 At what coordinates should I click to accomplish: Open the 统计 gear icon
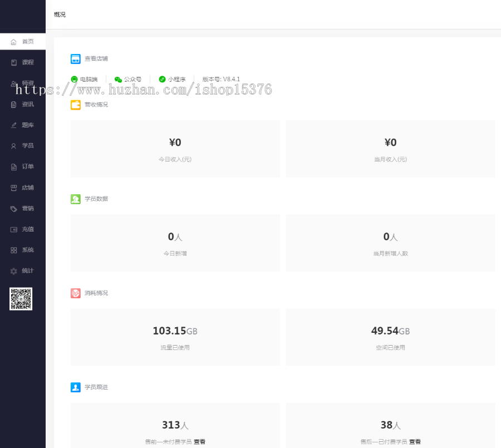coord(13,271)
